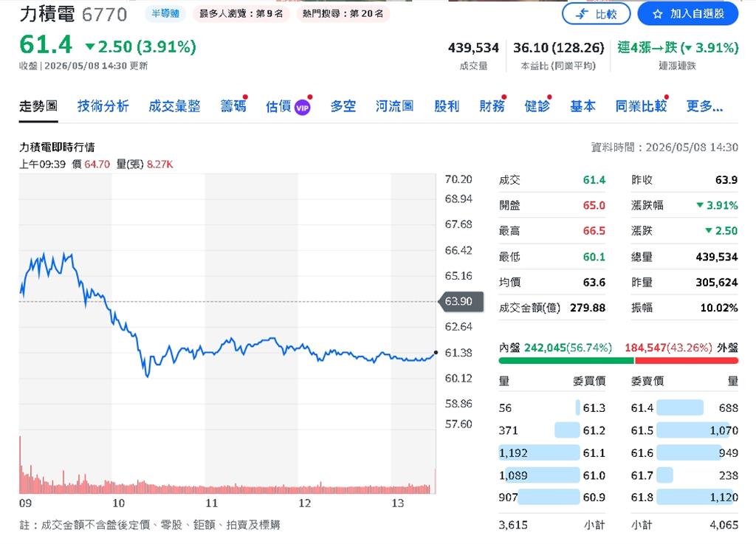This screenshot has height=544, width=756.
Task: Open the 估價 tab
Action: (x=278, y=106)
